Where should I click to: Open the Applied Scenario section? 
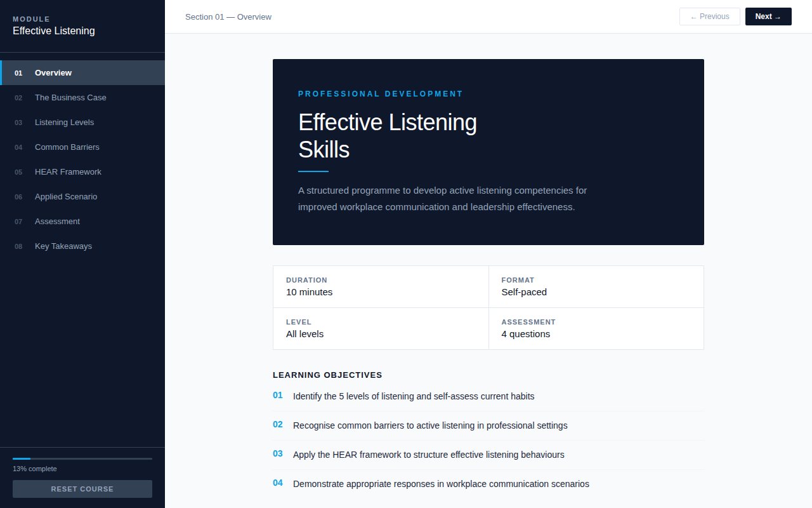coord(82,196)
